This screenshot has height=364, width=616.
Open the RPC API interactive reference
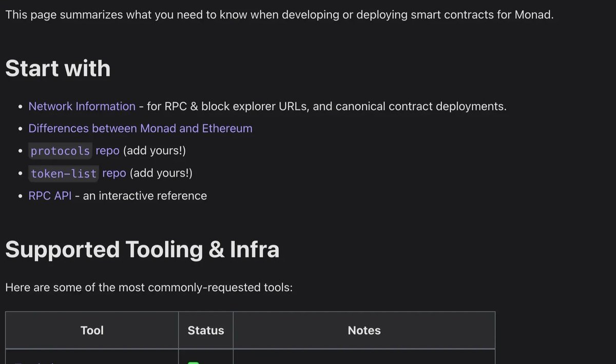click(50, 196)
